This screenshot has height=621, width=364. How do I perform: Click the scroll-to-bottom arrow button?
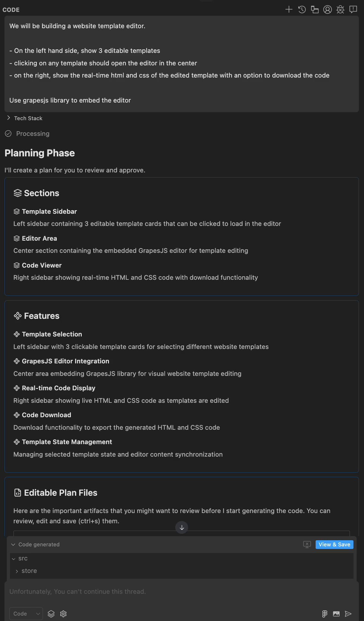click(x=182, y=527)
